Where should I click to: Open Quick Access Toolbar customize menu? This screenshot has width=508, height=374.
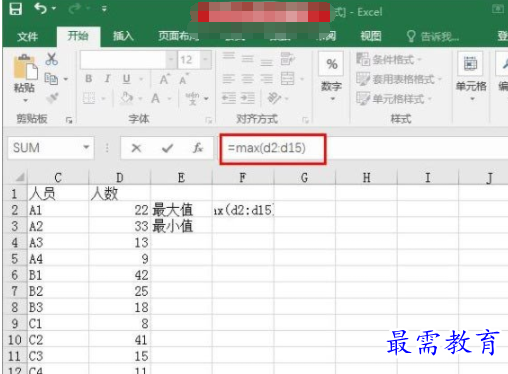104,9
